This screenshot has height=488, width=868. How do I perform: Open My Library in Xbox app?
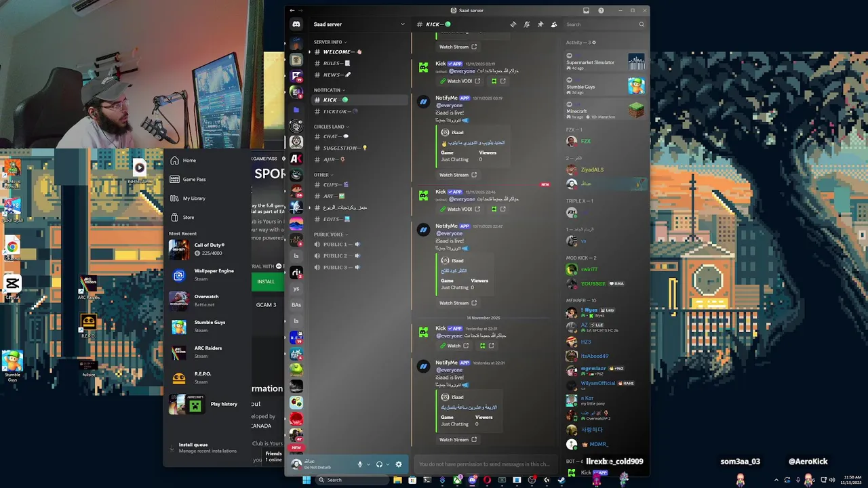click(x=207, y=199)
